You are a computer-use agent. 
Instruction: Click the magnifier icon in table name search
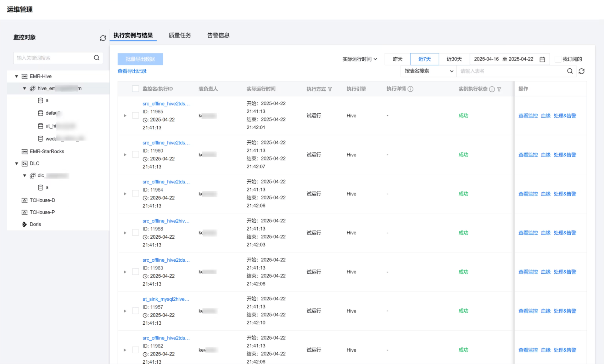click(x=570, y=71)
